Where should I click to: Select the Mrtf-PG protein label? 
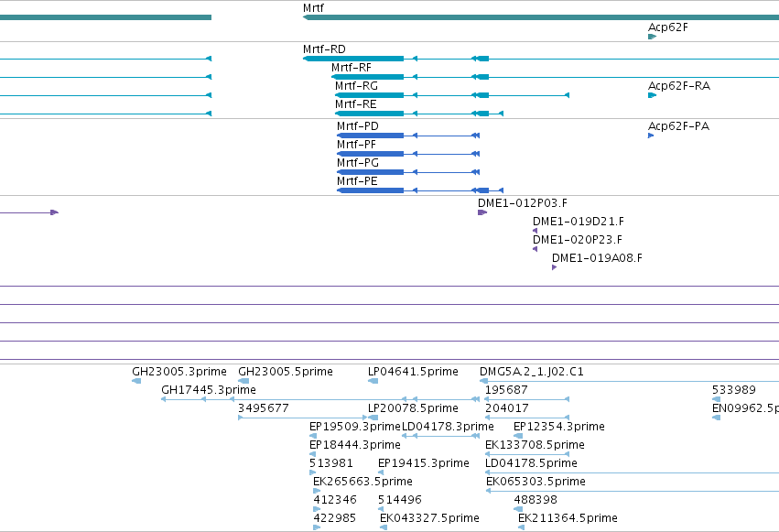(x=358, y=163)
